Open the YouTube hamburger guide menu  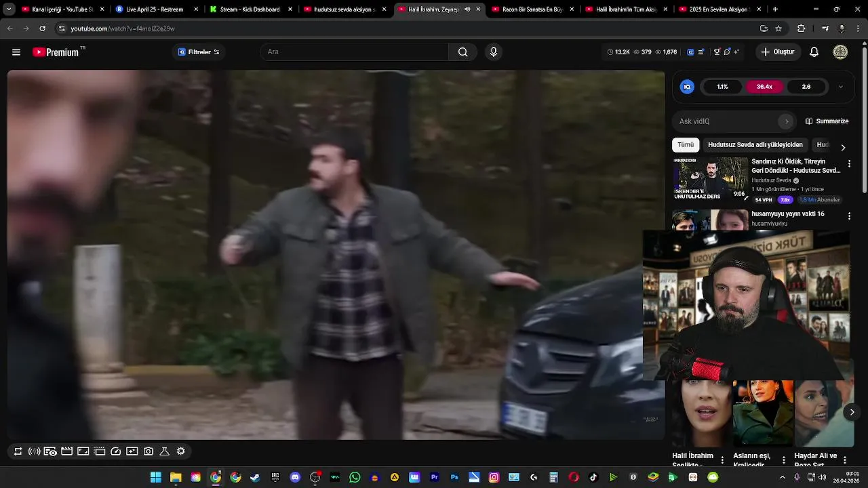[16, 52]
